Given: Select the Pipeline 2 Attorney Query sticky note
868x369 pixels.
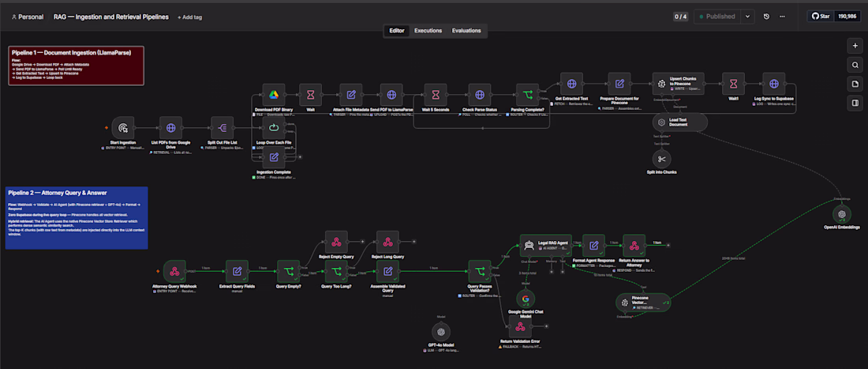Looking at the screenshot, I should point(77,218).
